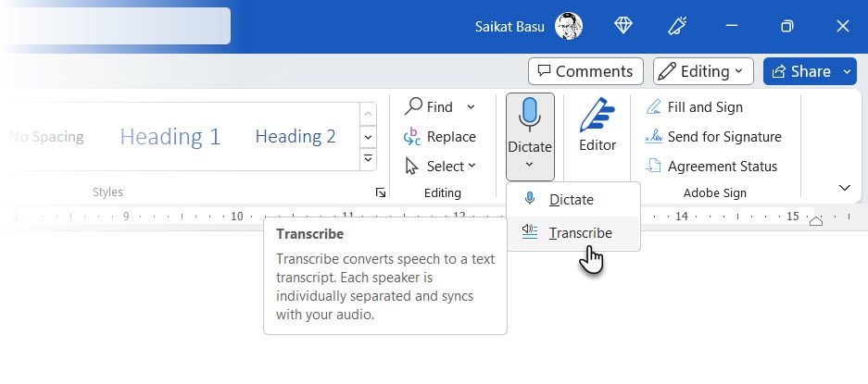Choose Transcribe from the dropdown menu
This screenshot has width=868, height=384.
tap(573, 233)
